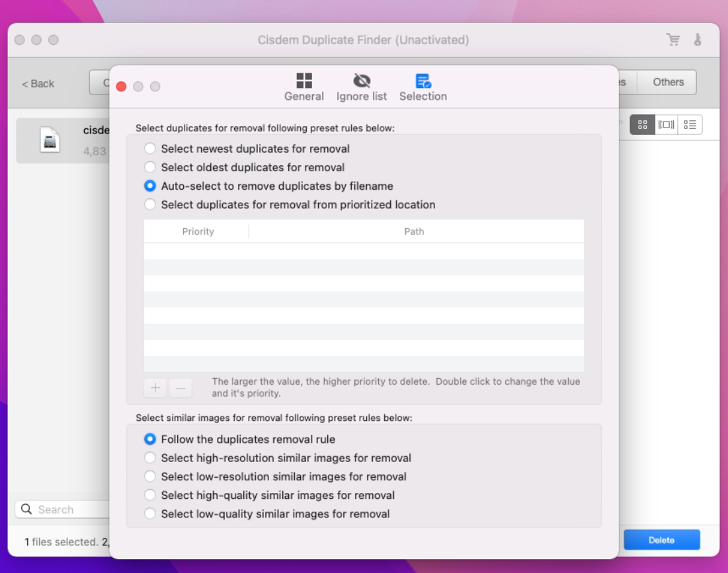Select the cisdem file entry in list

click(63, 140)
